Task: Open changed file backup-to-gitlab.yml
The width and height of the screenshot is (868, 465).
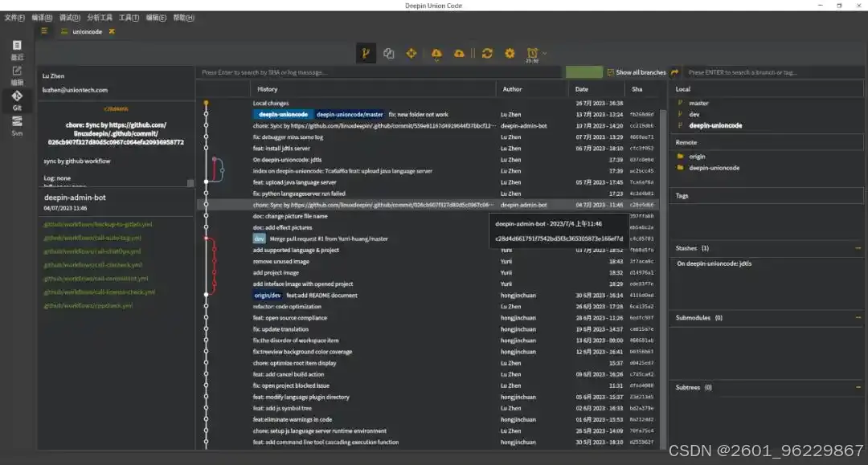Action: (x=98, y=225)
